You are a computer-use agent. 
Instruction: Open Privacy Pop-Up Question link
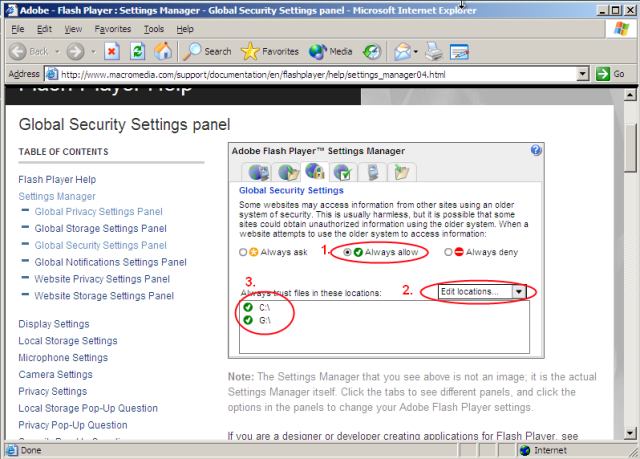(x=73, y=425)
